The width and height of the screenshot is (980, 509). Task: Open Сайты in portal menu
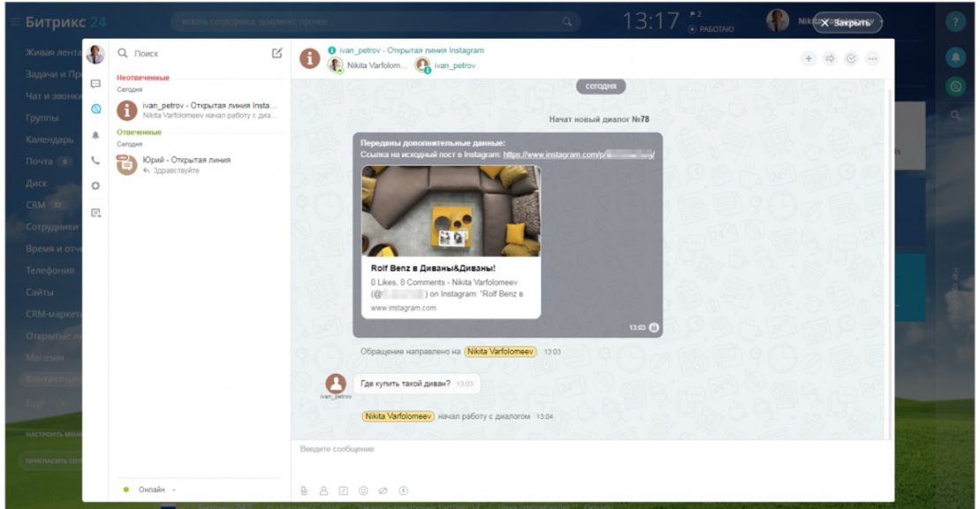(x=40, y=292)
